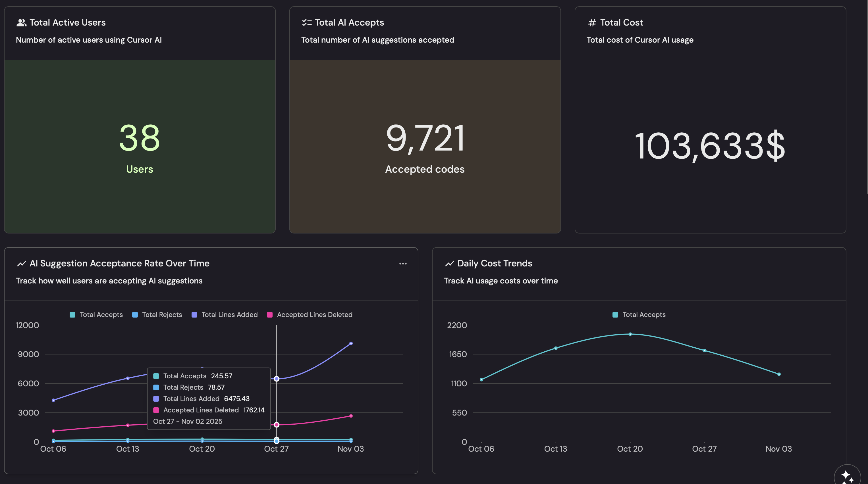Viewport: 868px width, 484px height.
Task: Open the three-dot menu on acceptance chart
Action: tap(403, 263)
